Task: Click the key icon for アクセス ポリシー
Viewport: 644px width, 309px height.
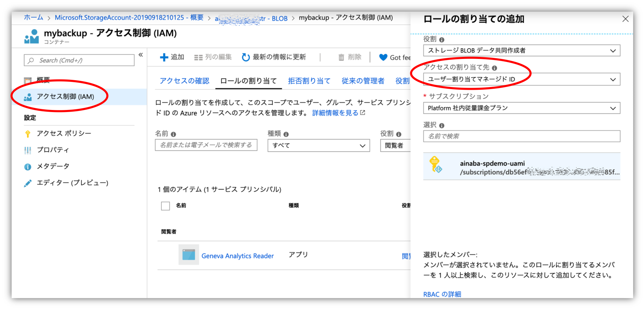Action: coord(28,134)
